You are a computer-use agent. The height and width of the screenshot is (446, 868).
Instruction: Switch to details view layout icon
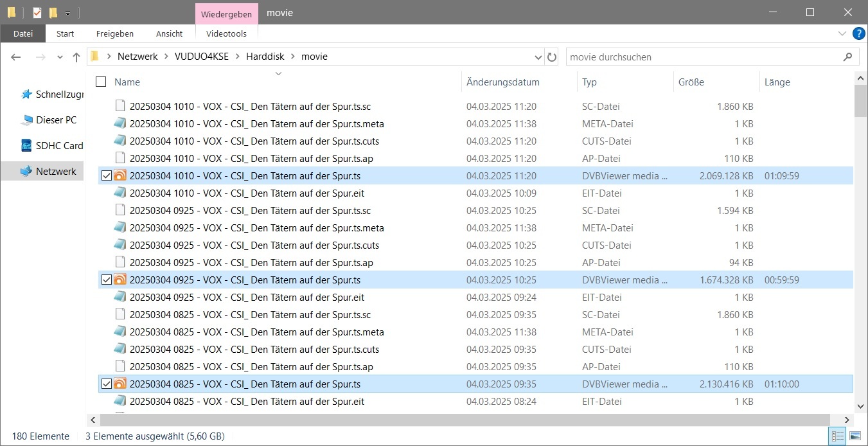point(838,436)
